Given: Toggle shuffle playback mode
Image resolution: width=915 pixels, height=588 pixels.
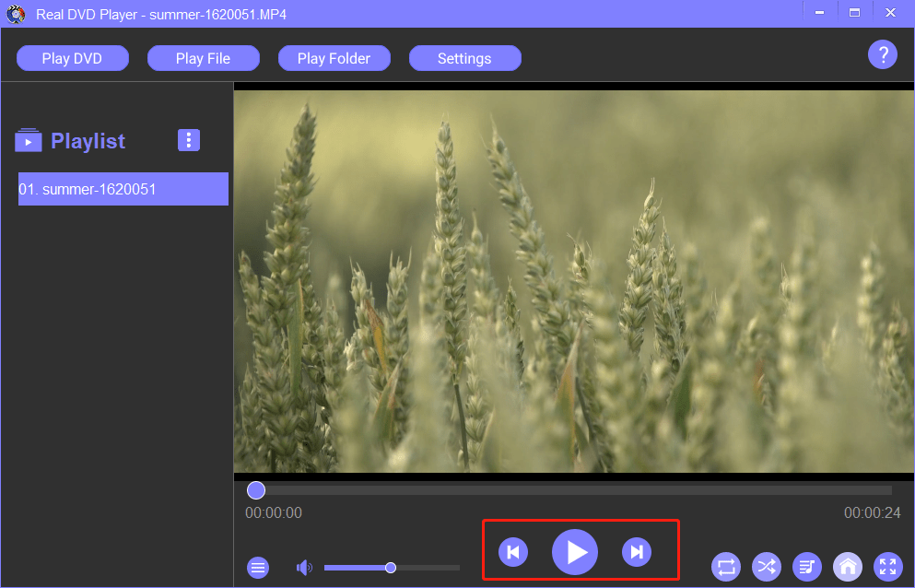Looking at the screenshot, I should 767,567.
